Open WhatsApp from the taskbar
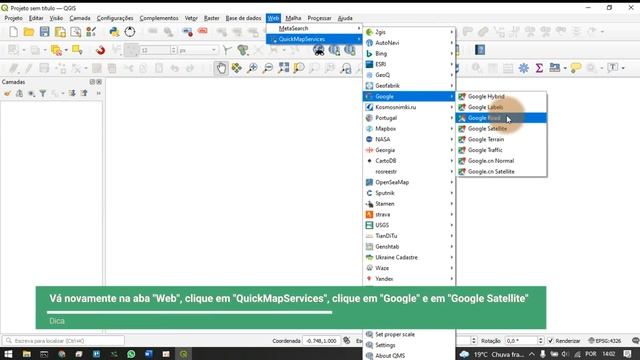Image resolution: width=640 pixels, height=360 pixels. pos(131,354)
